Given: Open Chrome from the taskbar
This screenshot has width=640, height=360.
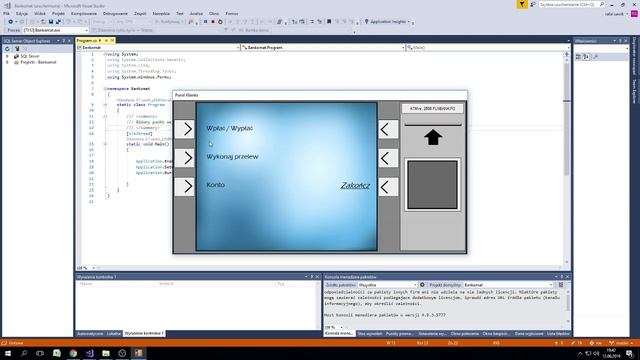Looking at the screenshot, I should coord(73,353).
